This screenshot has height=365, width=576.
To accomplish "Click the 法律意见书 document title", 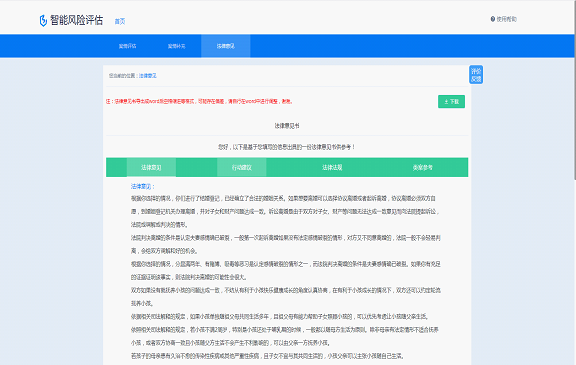I will point(287,126).
